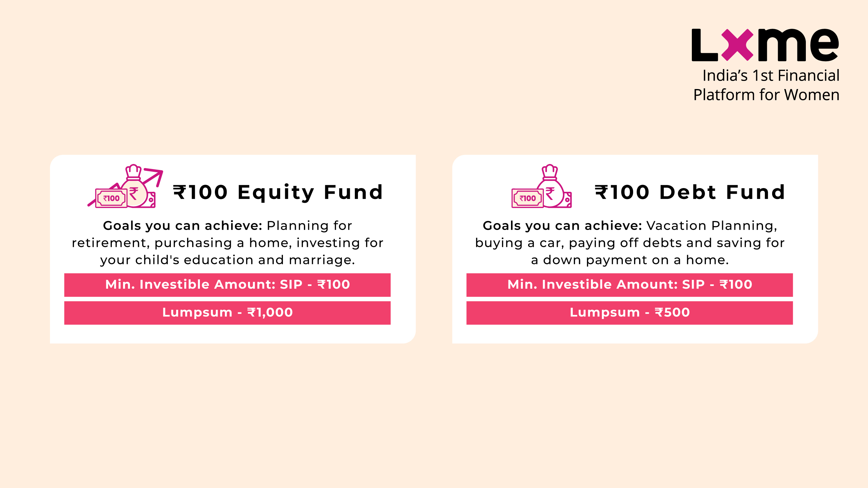Click the pink X in the Lxme logo
Screen dimensions: 868x488
click(737, 45)
